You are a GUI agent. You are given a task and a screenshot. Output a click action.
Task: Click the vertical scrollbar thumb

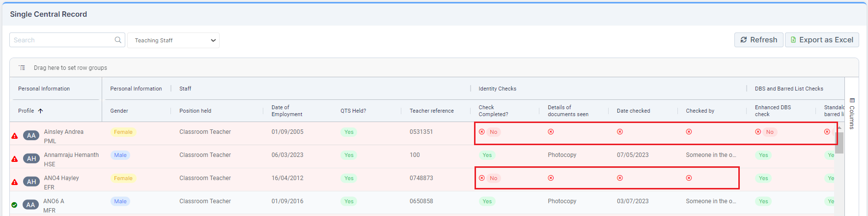pyautogui.click(x=840, y=143)
